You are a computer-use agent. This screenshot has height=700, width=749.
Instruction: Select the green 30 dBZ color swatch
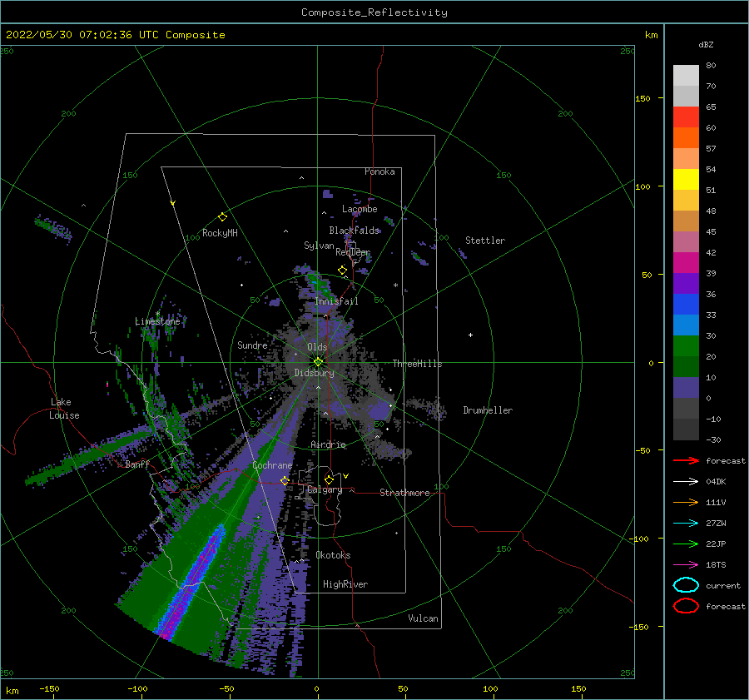click(x=686, y=345)
